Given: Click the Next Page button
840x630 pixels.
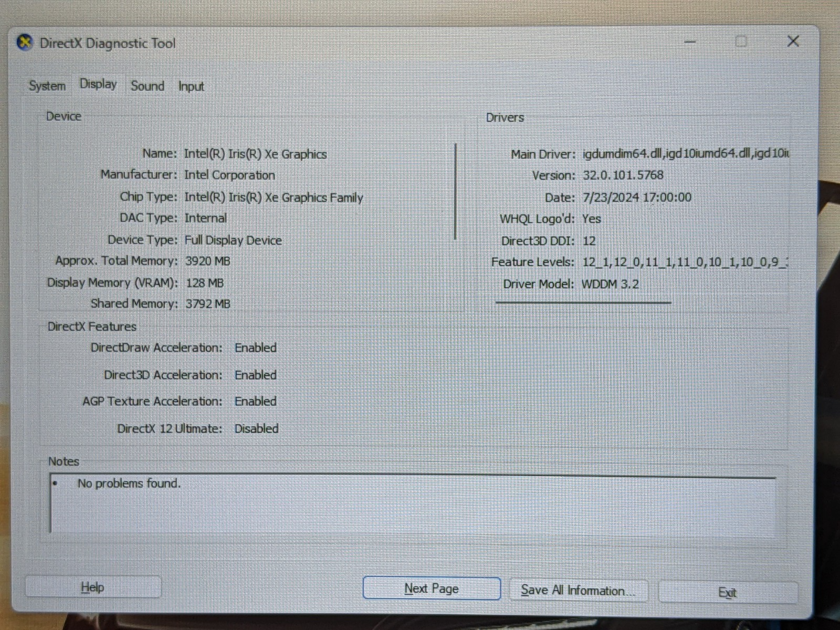Looking at the screenshot, I should tap(431, 589).
